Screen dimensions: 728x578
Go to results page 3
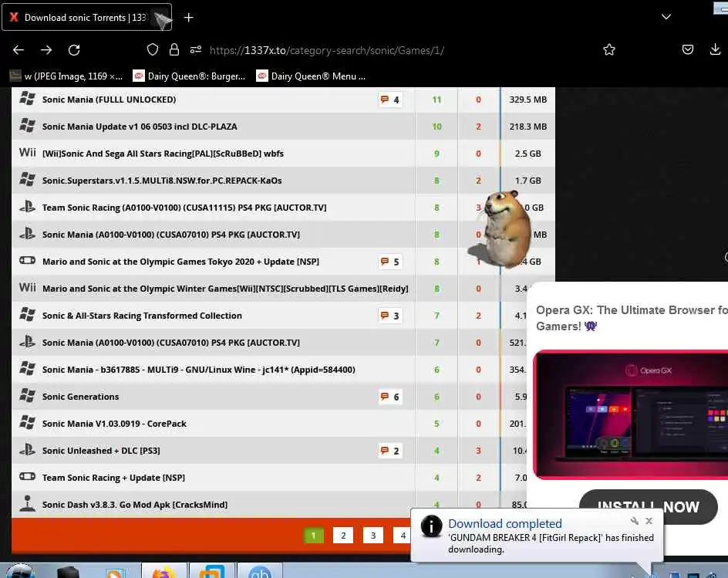[372, 536]
